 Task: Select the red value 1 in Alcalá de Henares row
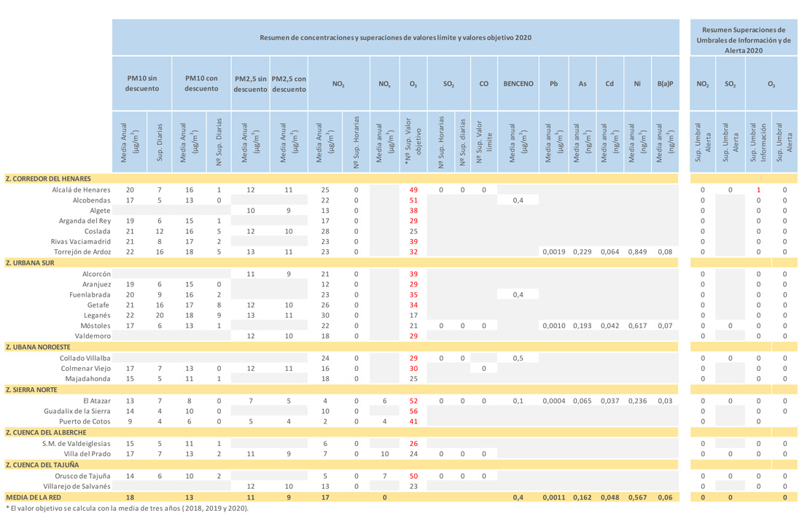tap(758, 189)
